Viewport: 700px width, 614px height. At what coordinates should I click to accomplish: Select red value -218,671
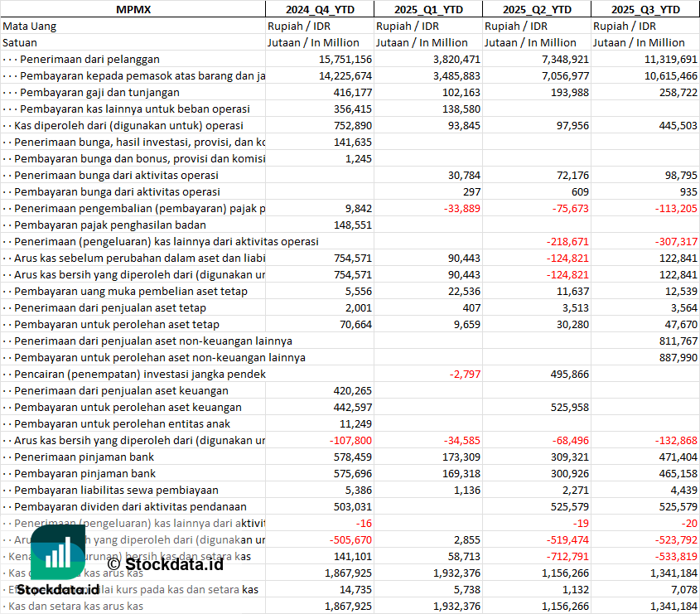pos(567,242)
